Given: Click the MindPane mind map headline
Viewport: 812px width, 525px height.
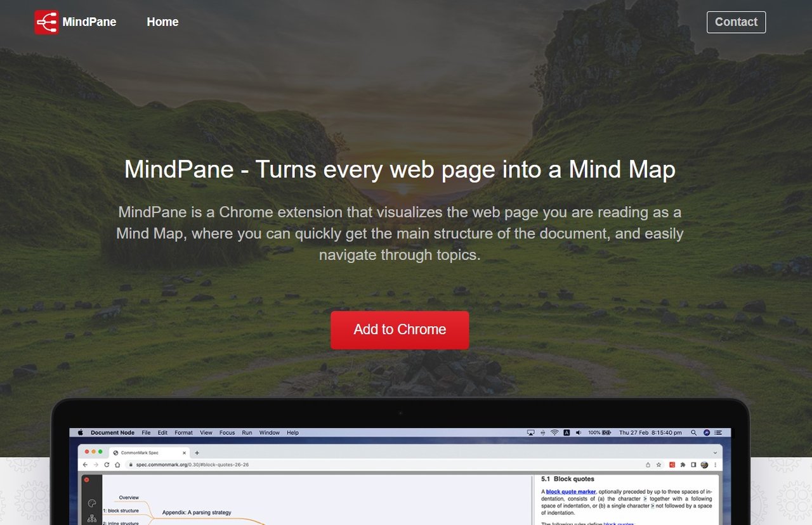Looking at the screenshot, I should tap(400, 170).
